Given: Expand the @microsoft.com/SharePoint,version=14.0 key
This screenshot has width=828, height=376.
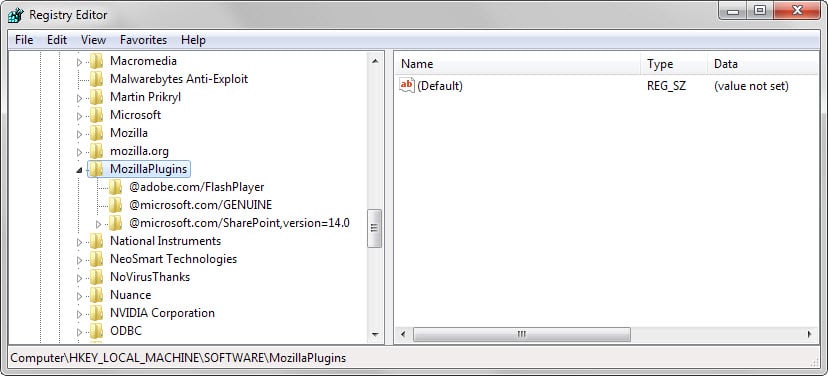Looking at the screenshot, I should (x=98, y=224).
